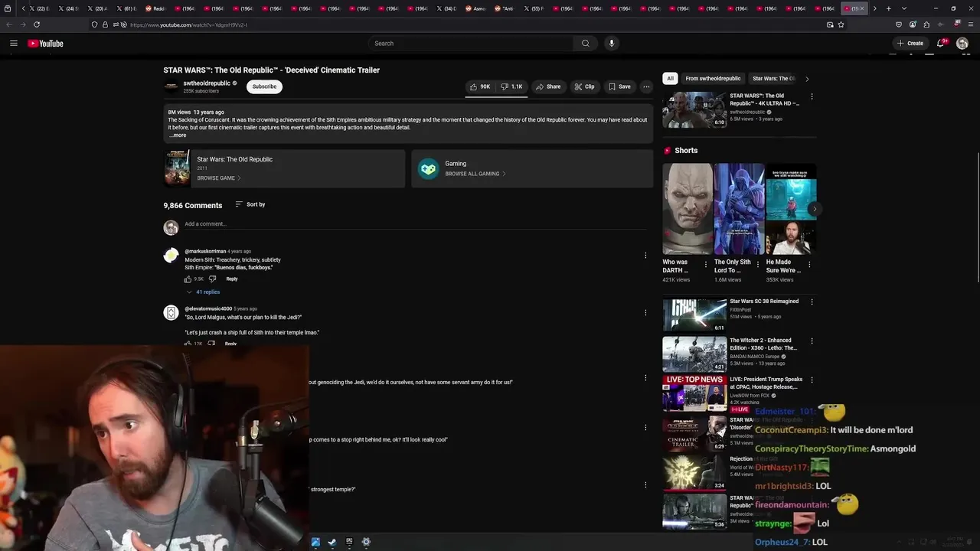Open the YouTube hamburger guide menu
The image size is (980, 551).
tap(13, 44)
